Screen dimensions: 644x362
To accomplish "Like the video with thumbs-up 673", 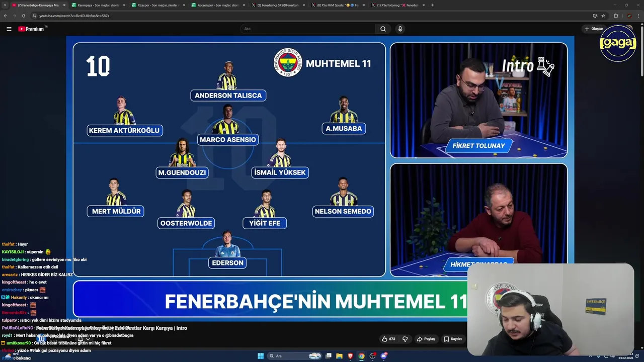I will pos(388,339).
